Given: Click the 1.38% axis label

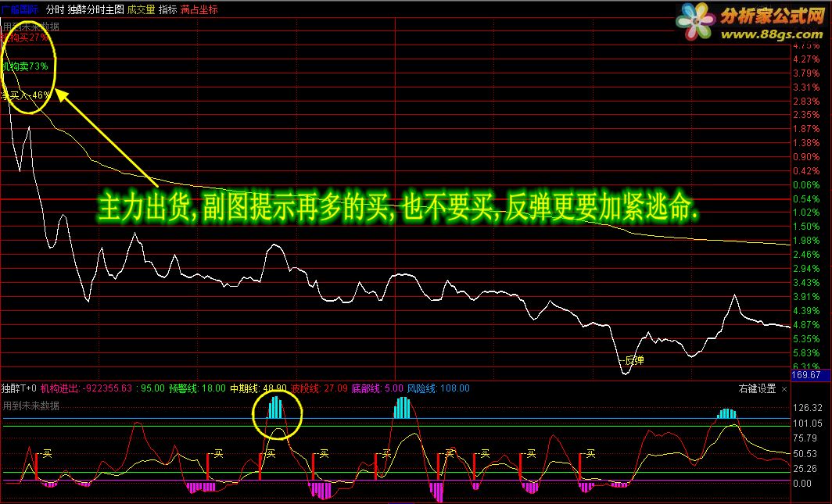Looking at the screenshot, I should point(806,142).
